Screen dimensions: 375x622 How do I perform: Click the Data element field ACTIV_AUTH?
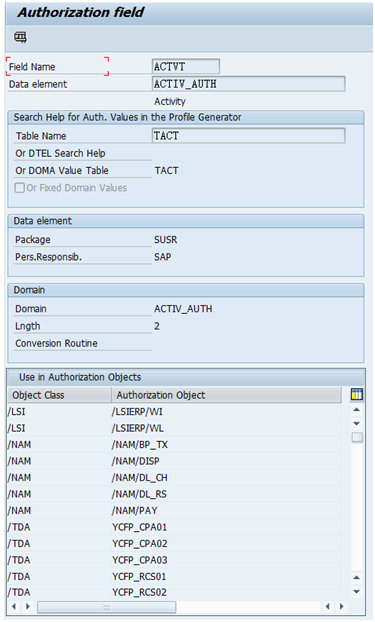point(248,84)
